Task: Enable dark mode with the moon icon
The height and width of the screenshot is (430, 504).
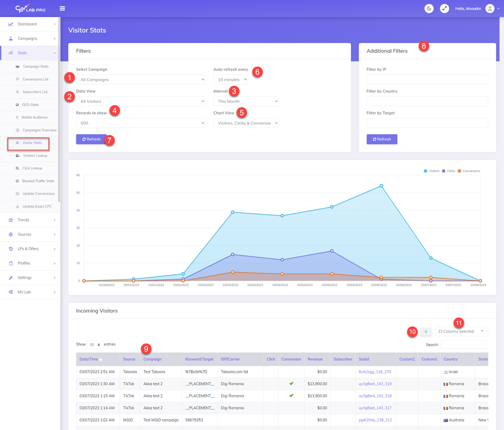Action: click(429, 8)
